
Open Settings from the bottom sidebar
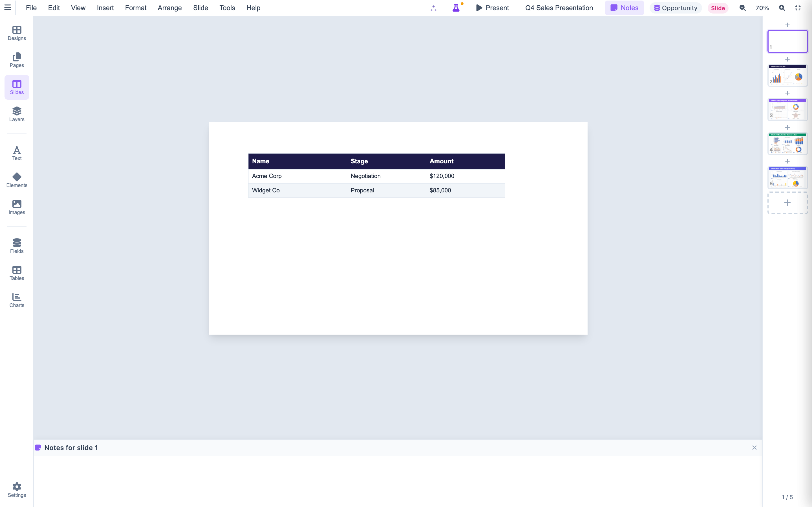[x=16, y=489]
